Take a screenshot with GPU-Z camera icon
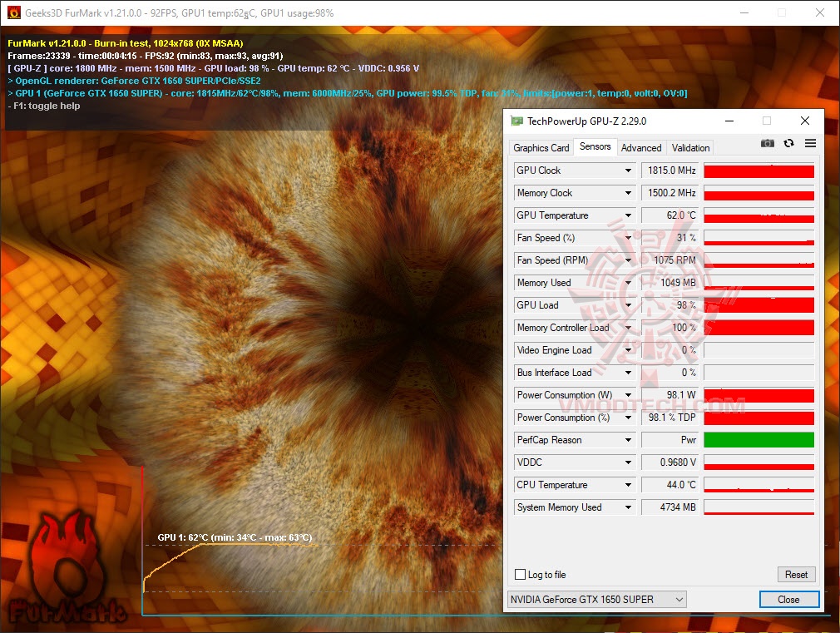 [767, 143]
